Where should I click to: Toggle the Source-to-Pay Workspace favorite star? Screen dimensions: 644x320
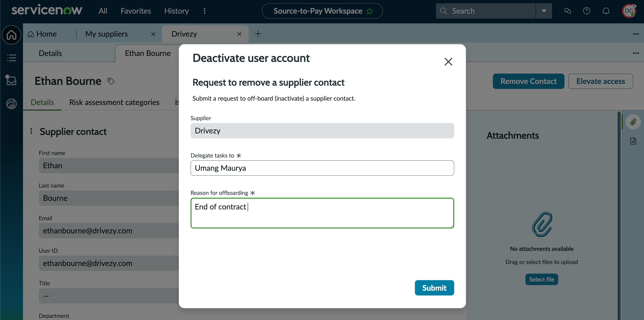(369, 11)
